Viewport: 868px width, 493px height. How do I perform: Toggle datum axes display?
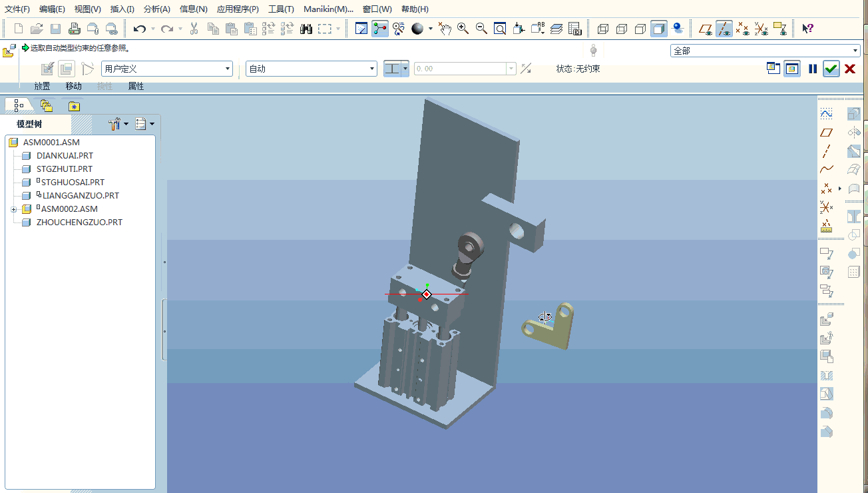724,29
